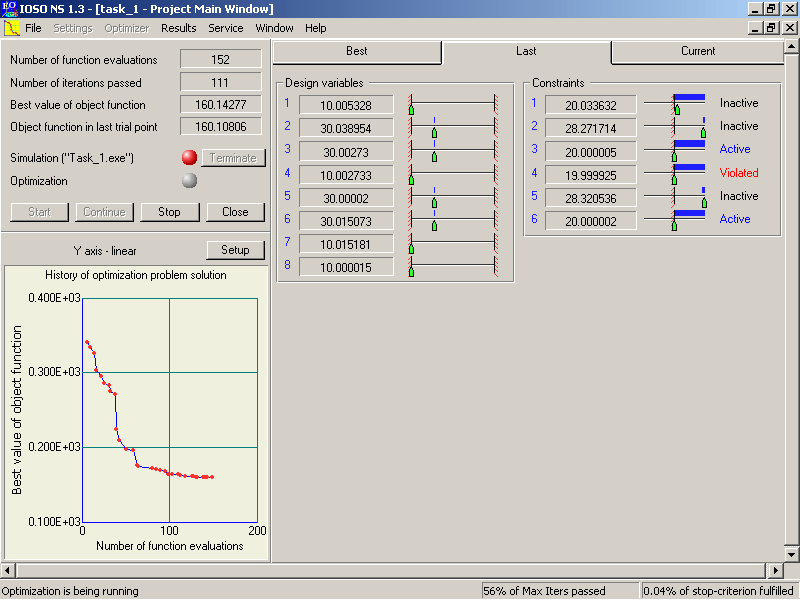800x600 pixels.
Task: Click design variable 5 value 30.00002
Action: 346,198
